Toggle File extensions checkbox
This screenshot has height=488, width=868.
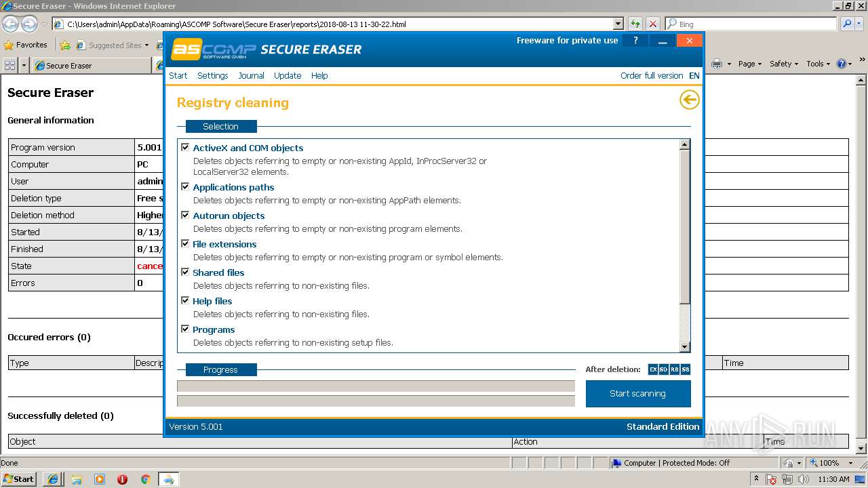pyautogui.click(x=185, y=243)
